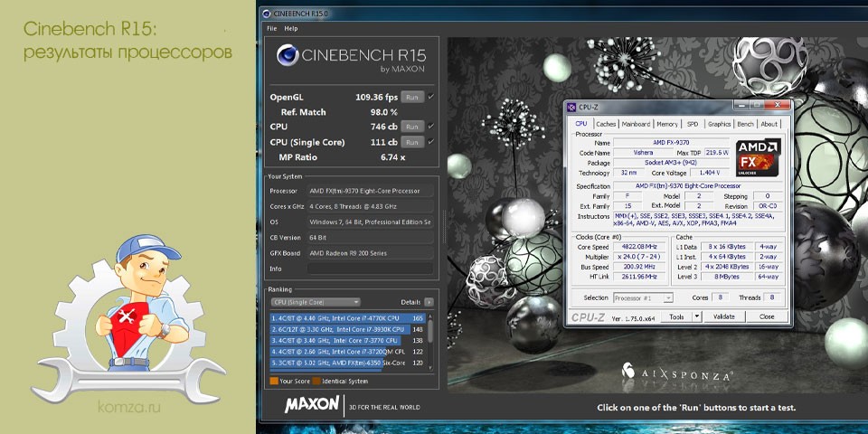The height and width of the screenshot is (434, 868).
Task: Click the Core Speed 4822.08 MHz value
Action: click(x=640, y=247)
